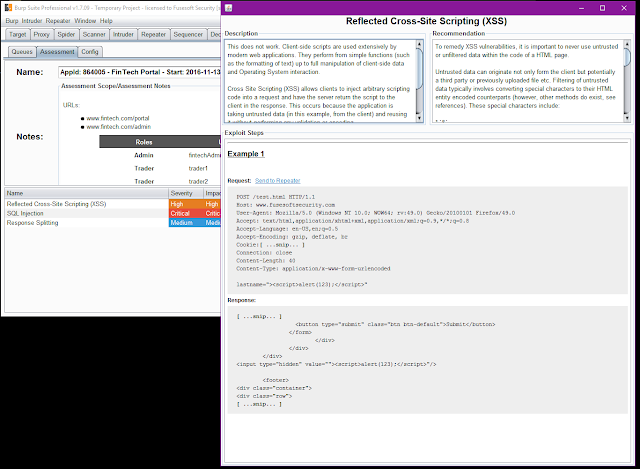Open the Repeater menu in menu bar
Image resolution: width=640 pixels, height=469 pixels.
tap(58, 21)
